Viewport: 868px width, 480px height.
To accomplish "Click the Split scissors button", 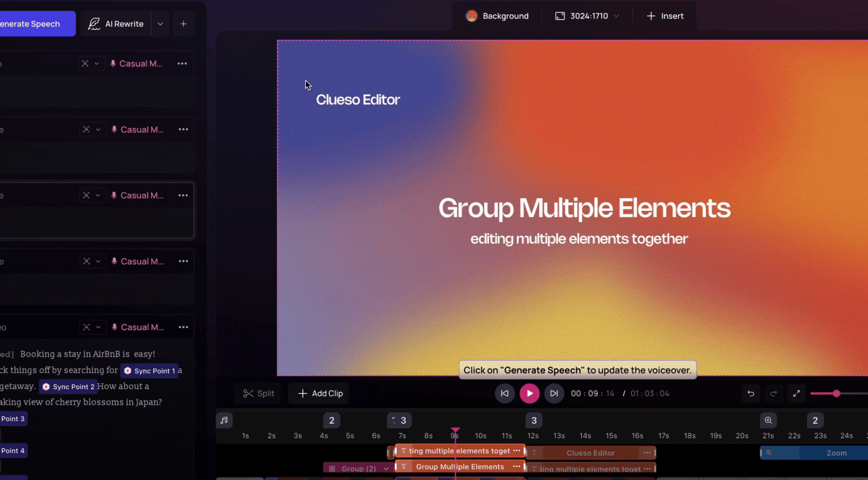I will point(258,393).
